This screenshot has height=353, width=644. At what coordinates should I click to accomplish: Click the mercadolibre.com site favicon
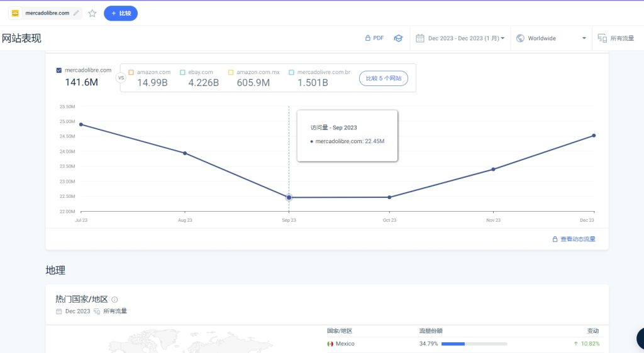pos(15,13)
